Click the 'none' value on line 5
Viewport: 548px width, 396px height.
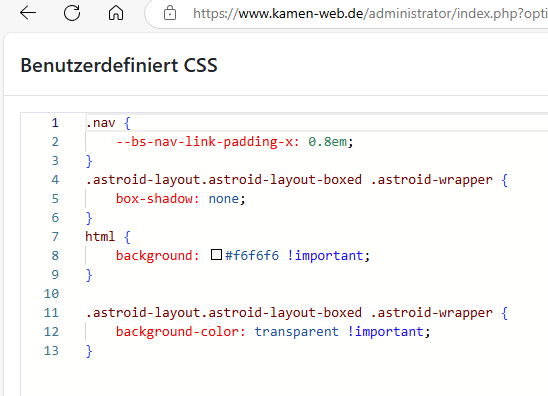(224, 199)
